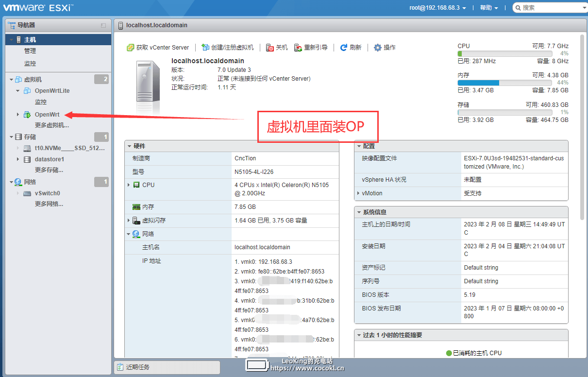Expand the OpenWrt tree arrow
Viewport: 588px width, 377px height.
[18, 115]
